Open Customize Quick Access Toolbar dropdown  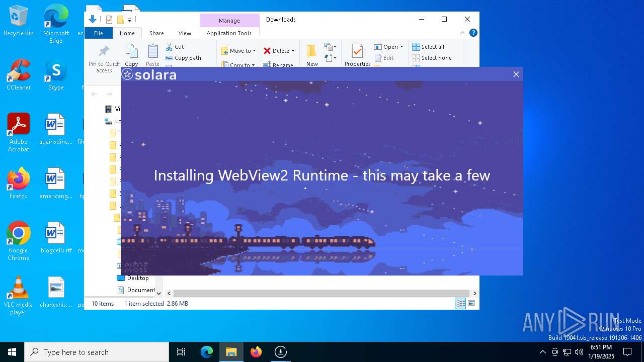129,20
